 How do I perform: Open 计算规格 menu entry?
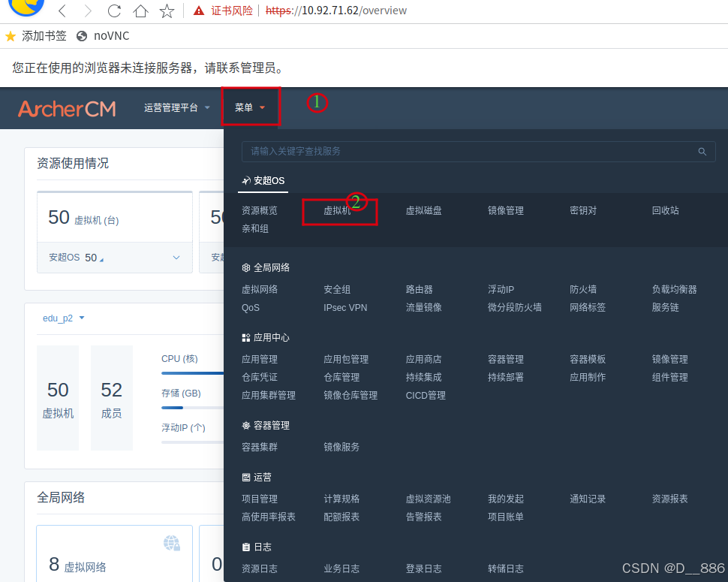click(x=341, y=499)
